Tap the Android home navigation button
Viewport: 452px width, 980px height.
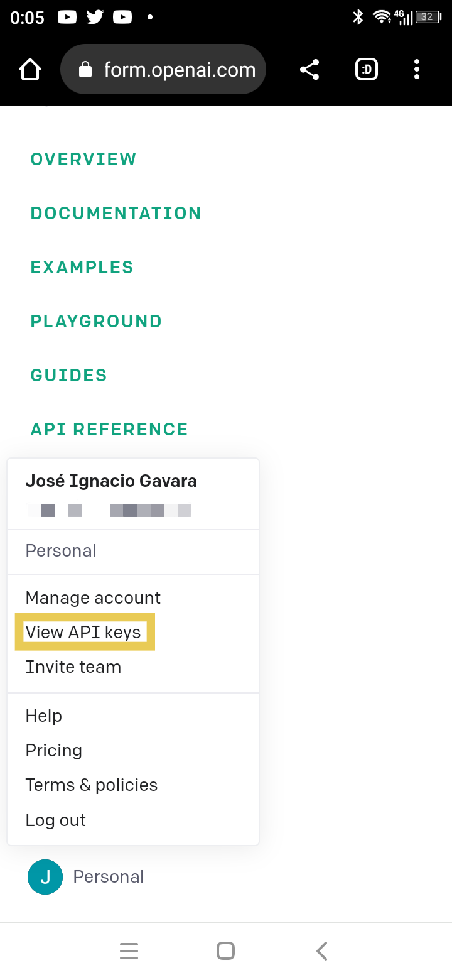225,951
